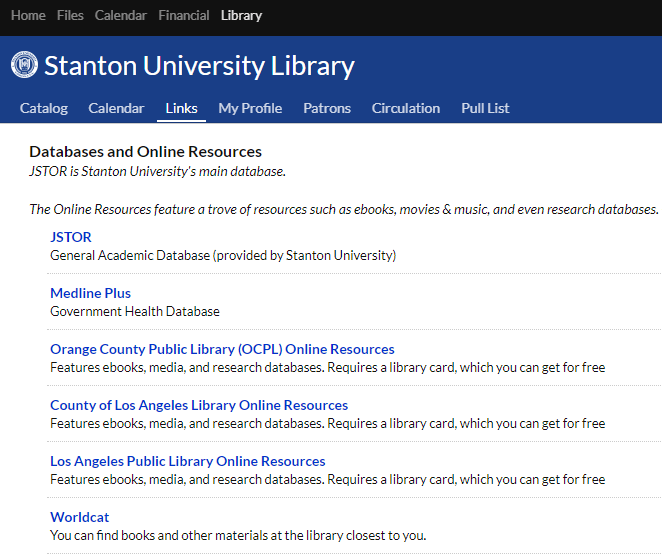Open the Circulation tab
The image size is (662, 556).
coord(406,108)
